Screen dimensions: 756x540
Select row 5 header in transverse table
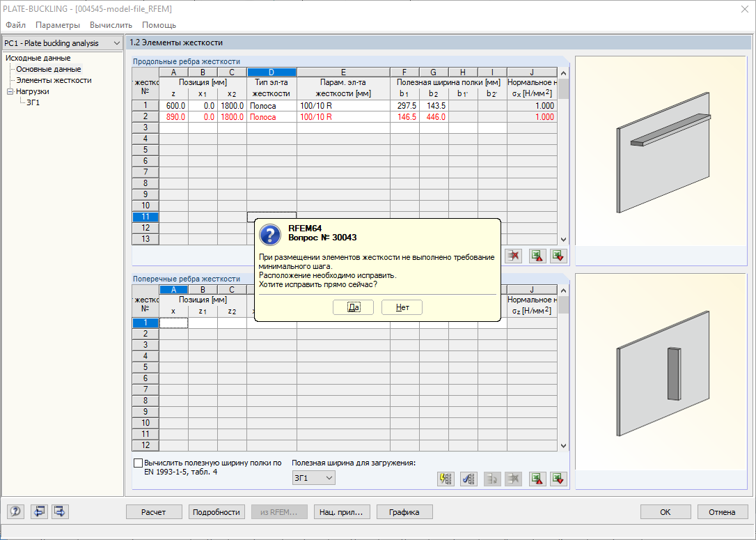pyautogui.click(x=145, y=367)
